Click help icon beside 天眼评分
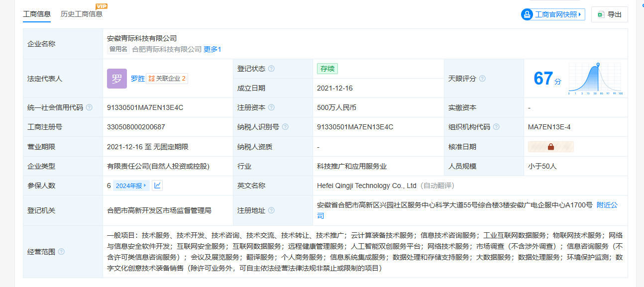 pos(482,79)
